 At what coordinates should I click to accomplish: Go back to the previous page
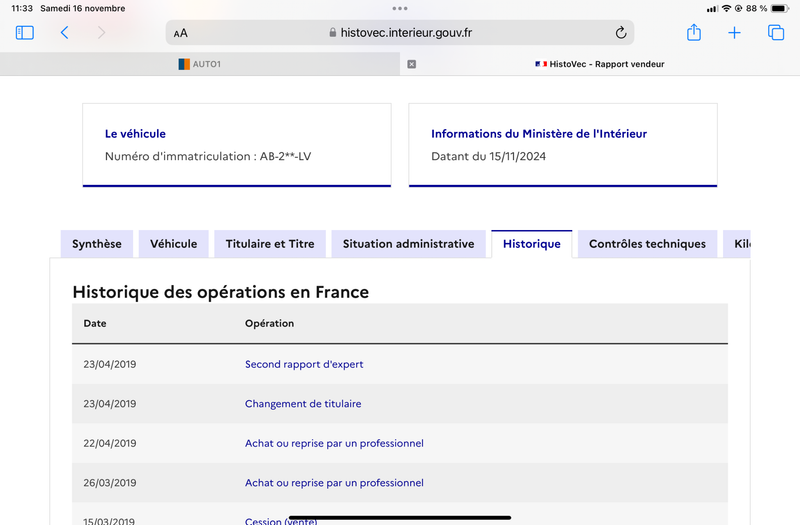click(64, 33)
